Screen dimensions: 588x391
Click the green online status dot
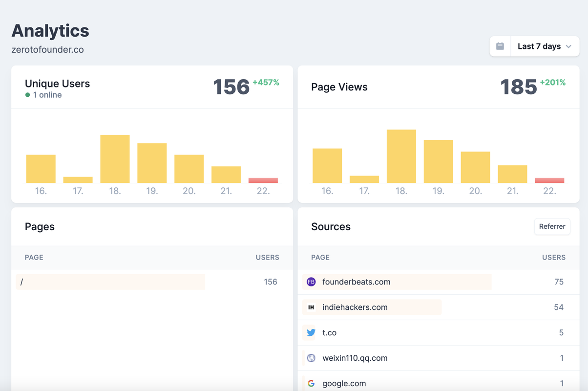pyautogui.click(x=28, y=95)
